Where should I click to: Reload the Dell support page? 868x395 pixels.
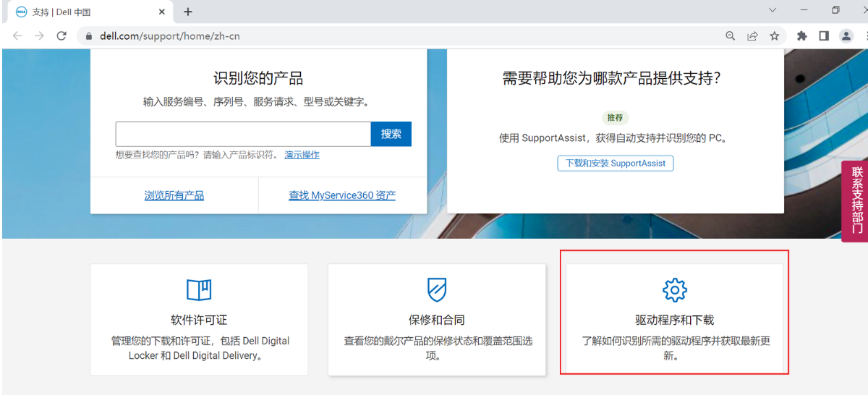click(61, 35)
